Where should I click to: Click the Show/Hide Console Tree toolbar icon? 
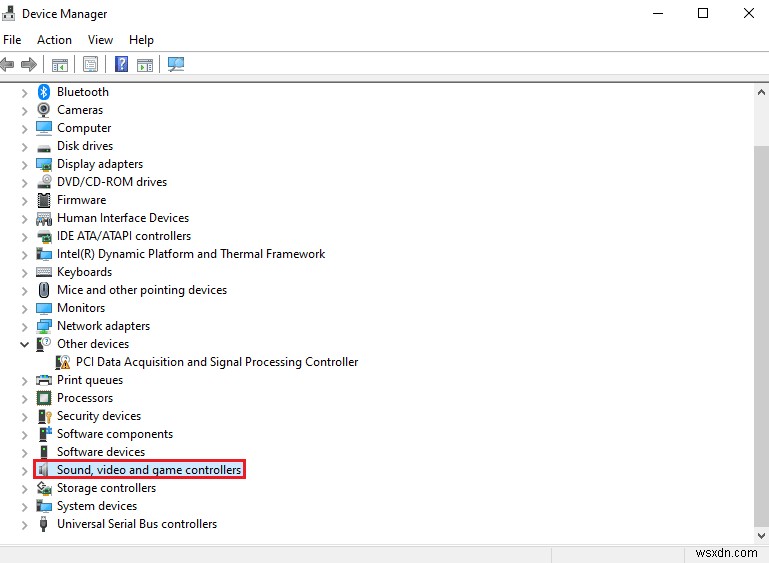60,64
